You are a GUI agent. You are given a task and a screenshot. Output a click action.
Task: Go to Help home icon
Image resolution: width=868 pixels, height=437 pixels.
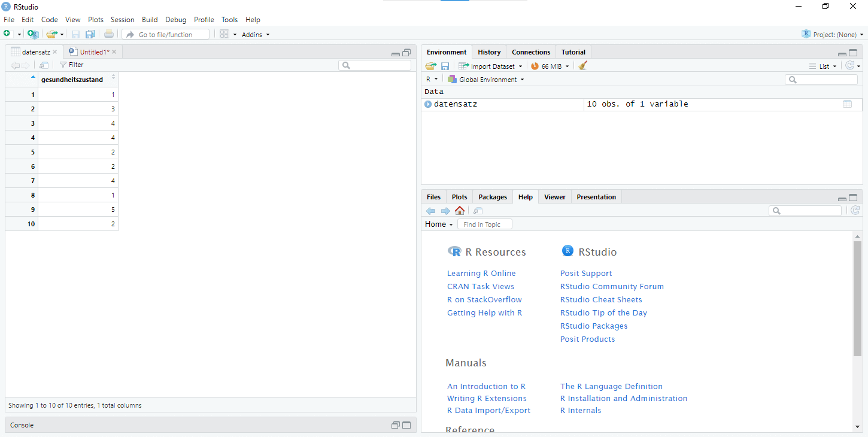click(460, 211)
